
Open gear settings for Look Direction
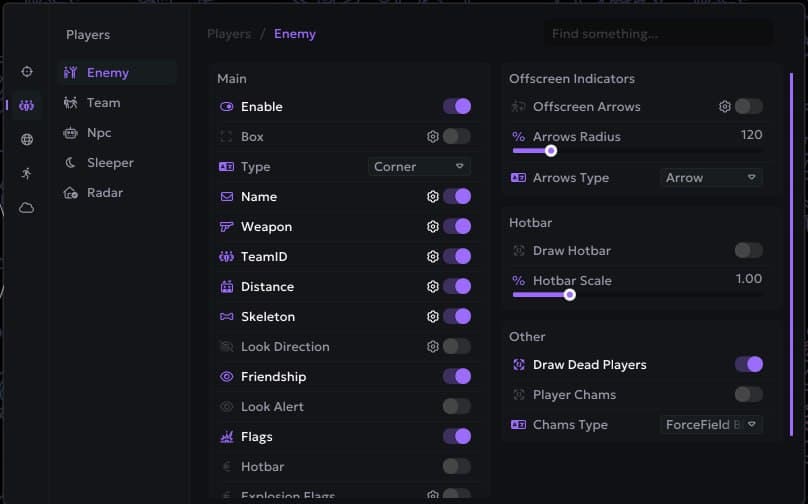tap(433, 347)
